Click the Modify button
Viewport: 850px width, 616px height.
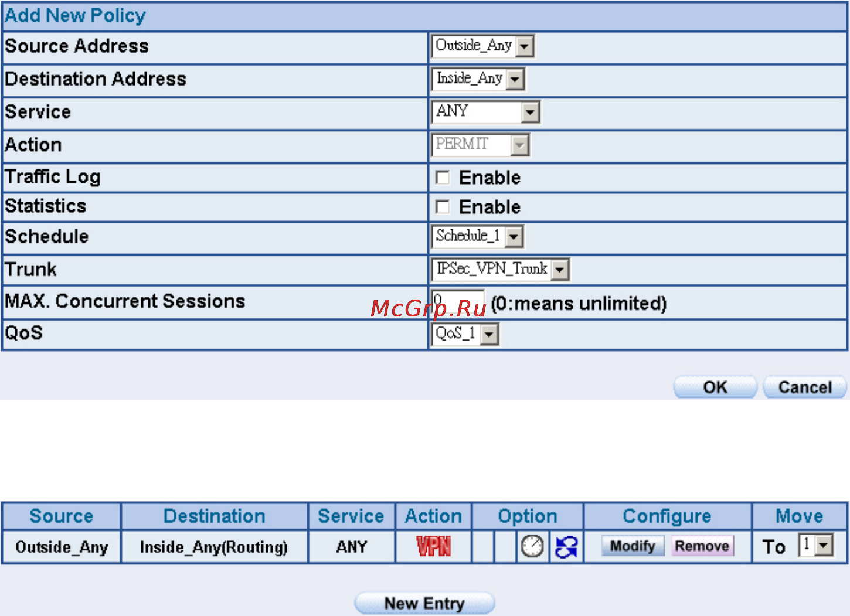633,546
